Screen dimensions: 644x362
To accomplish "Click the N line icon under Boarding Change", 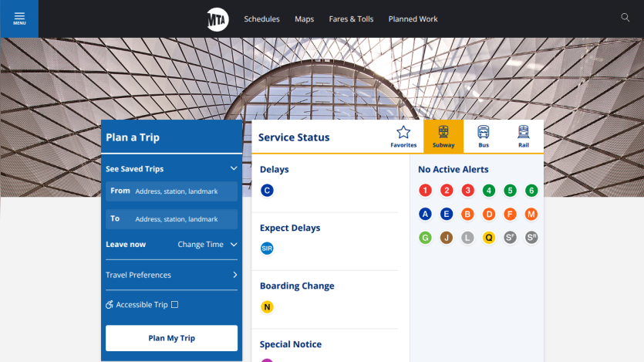I will point(267,307).
